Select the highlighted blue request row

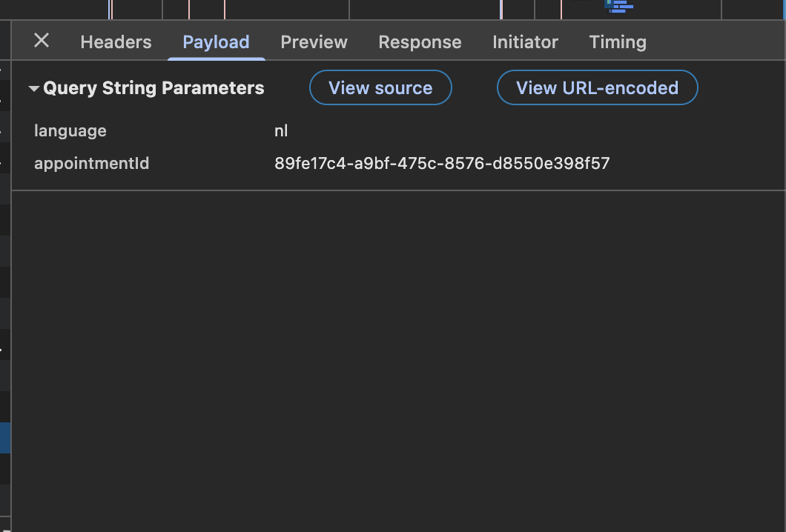(x=5, y=437)
